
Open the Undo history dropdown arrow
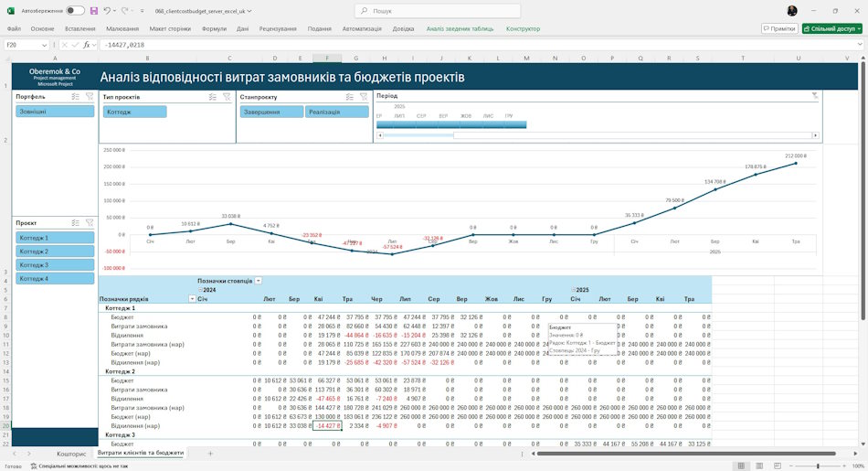point(114,11)
